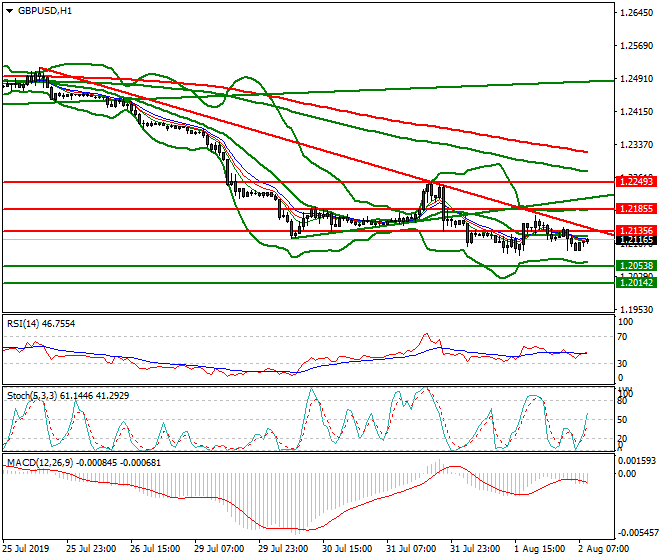
Task: Click the 29 Jul 23:00 time label
Action: (x=283, y=549)
